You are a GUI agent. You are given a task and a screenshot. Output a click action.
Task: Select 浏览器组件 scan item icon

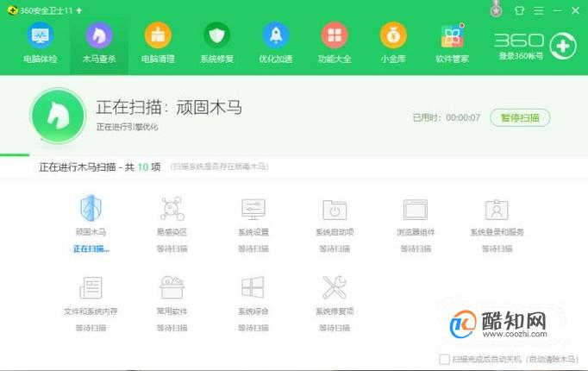(416, 210)
